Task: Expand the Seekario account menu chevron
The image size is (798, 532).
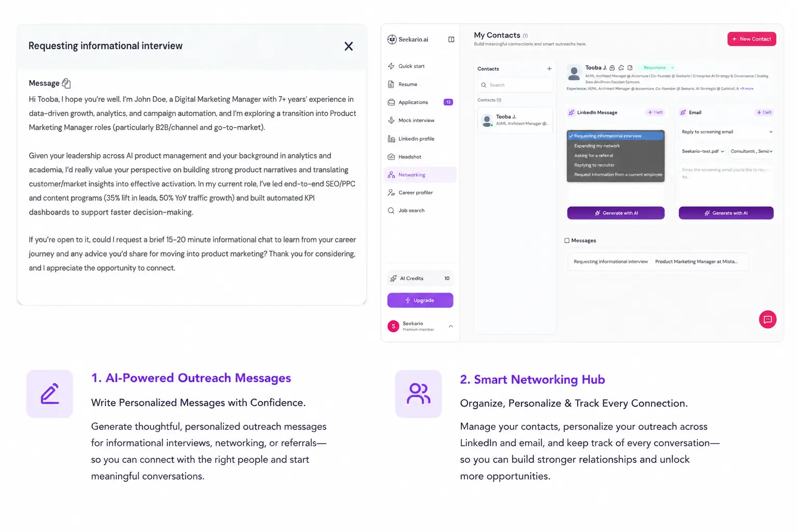Action: [x=450, y=326]
